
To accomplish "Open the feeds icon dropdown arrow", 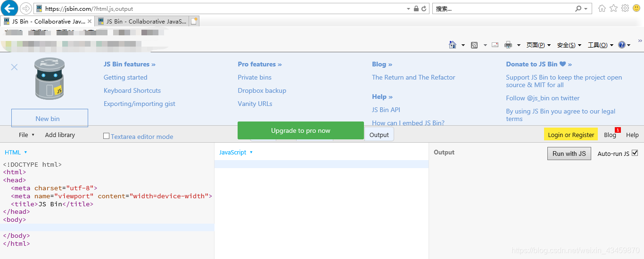I will pyautogui.click(x=484, y=45).
